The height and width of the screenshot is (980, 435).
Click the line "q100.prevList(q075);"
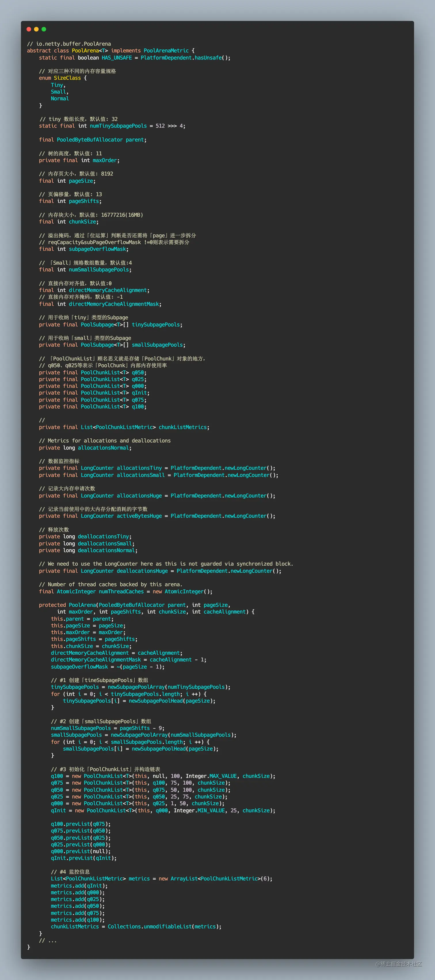click(x=81, y=824)
